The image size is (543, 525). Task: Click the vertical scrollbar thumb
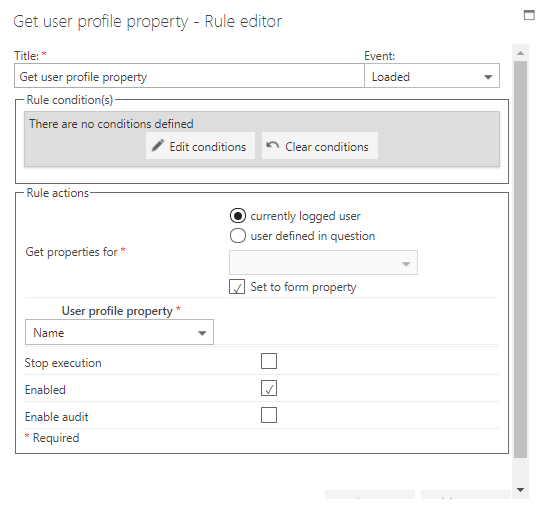520,259
